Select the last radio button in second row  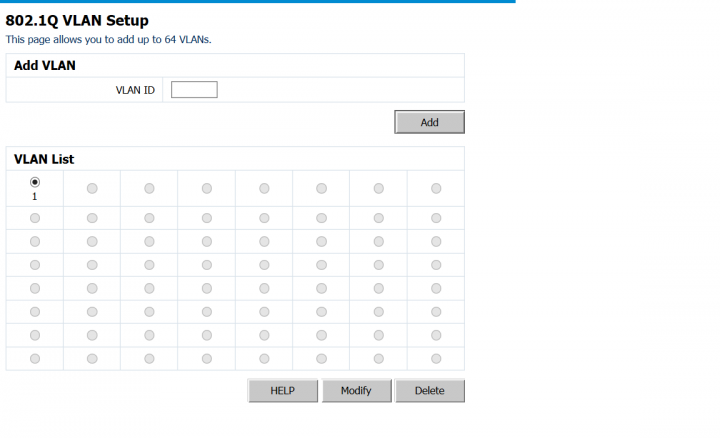tap(436, 218)
